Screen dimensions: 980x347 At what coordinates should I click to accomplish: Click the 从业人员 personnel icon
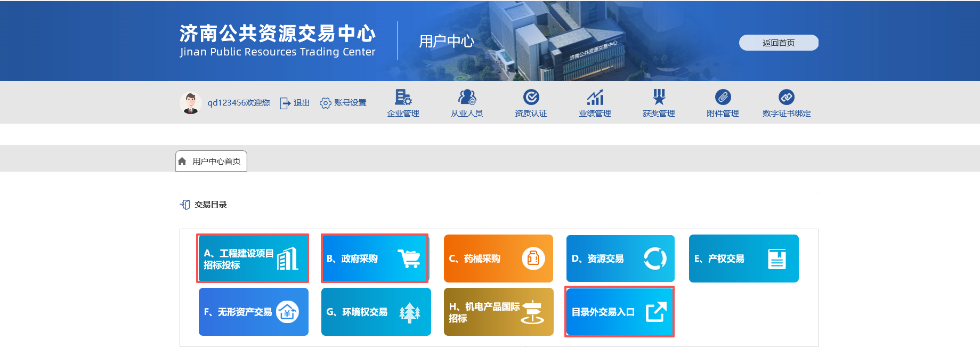[467, 98]
